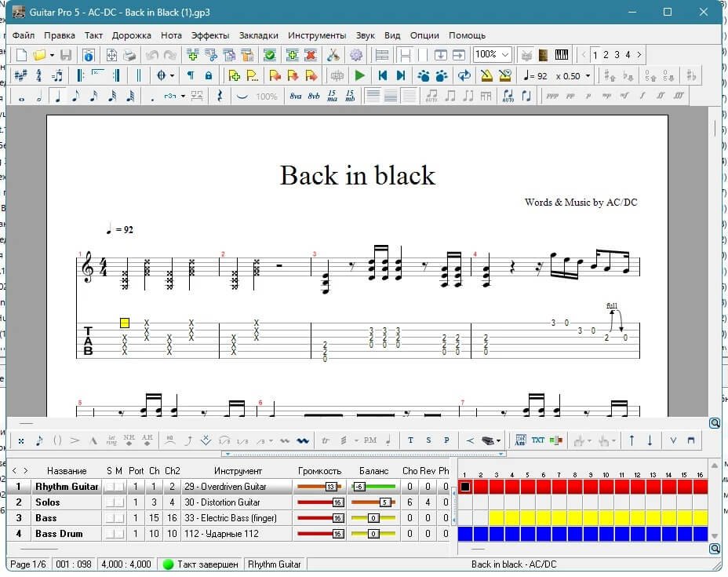Adjust Bass volume slider
Viewport: 728px width, 577px height.
point(320,518)
